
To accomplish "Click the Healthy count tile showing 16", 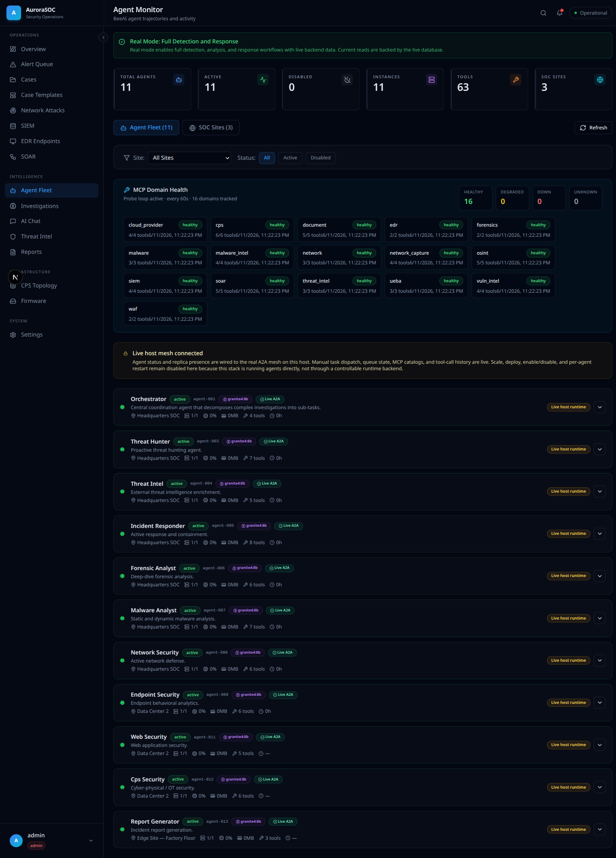I will point(475,198).
